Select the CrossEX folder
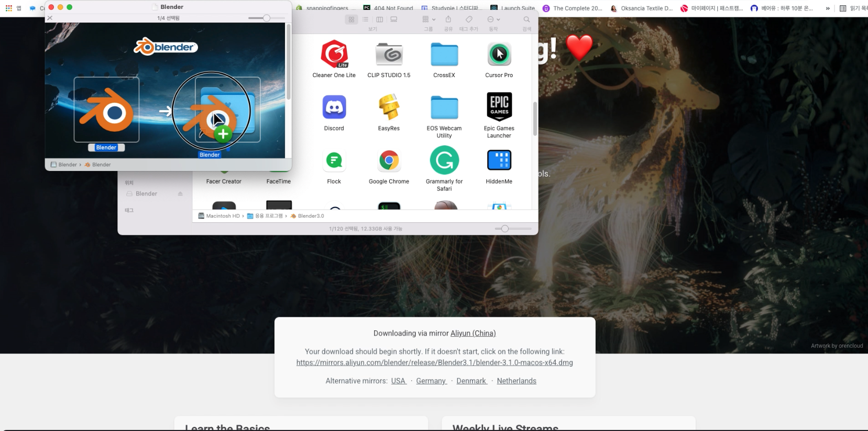This screenshot has width=868, height=431. pyautogui.click(x=444, y=54)
